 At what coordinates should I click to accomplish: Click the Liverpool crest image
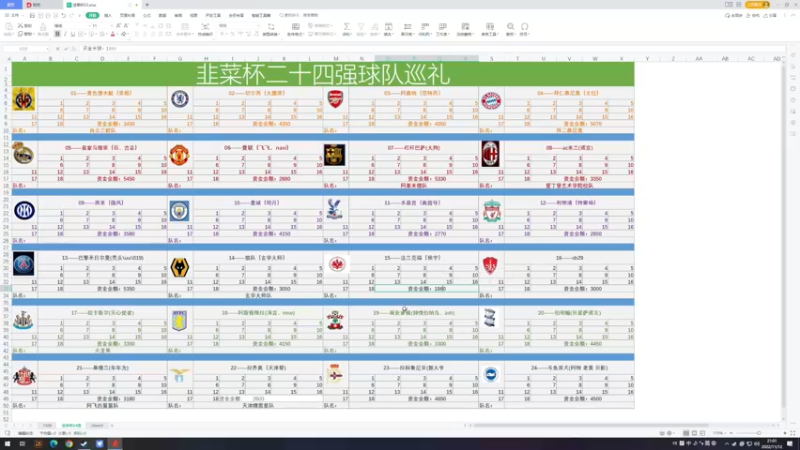pyautogui.click(x=491, y=211)
